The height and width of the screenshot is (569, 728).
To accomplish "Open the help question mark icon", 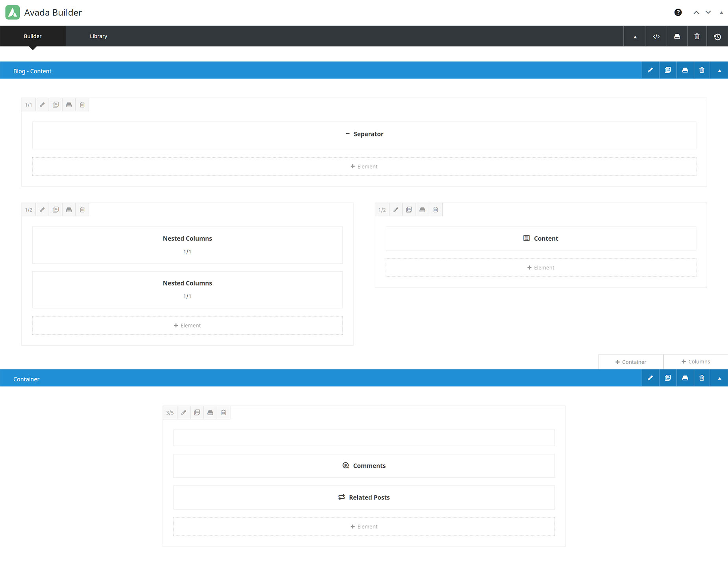I will click(678, 12).
